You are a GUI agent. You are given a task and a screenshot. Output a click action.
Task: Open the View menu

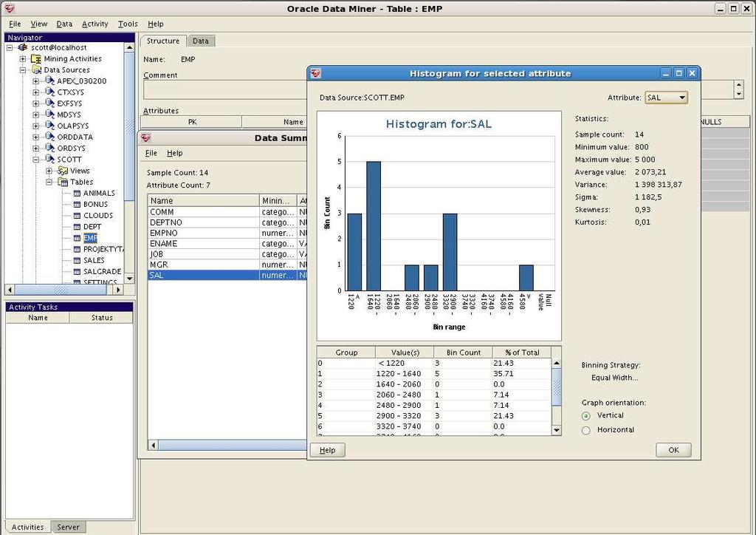pos(39,24)
